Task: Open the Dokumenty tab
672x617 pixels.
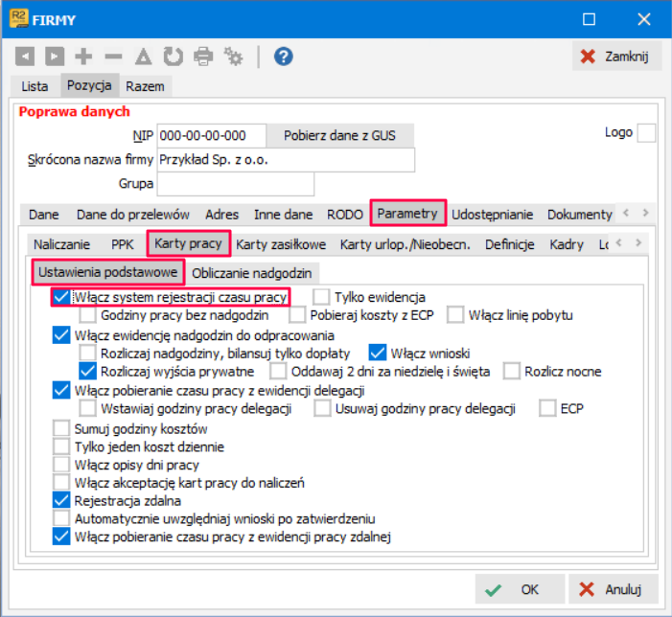Action: tap(579, 215)
